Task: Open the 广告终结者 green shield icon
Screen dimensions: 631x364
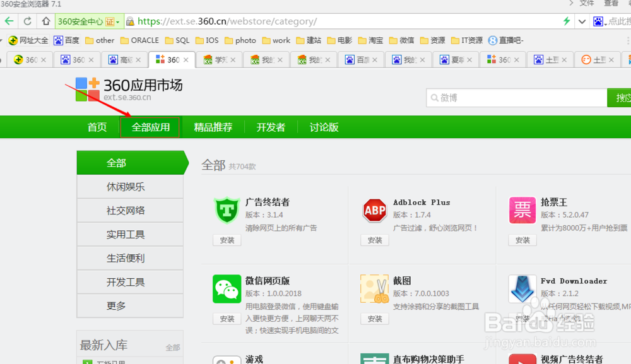Action: click(227, 210)
